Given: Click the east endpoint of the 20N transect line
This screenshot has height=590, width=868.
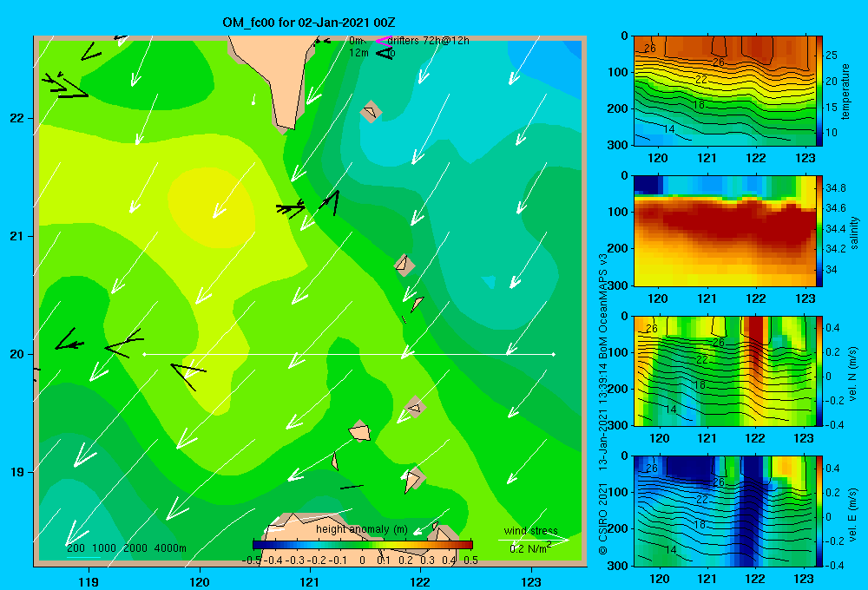Looking at the screenshot, I should [x=554, y=354].
